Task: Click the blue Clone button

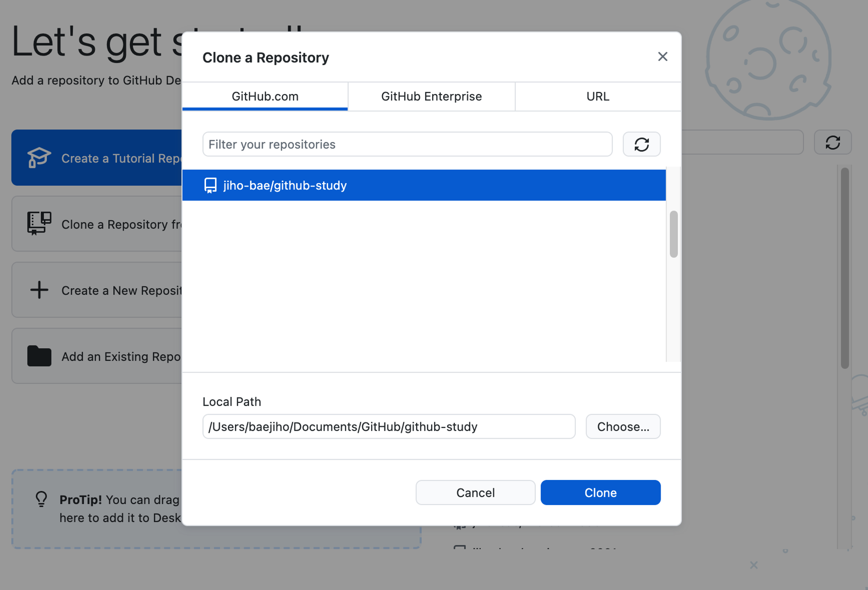Action: click(601, 493)
